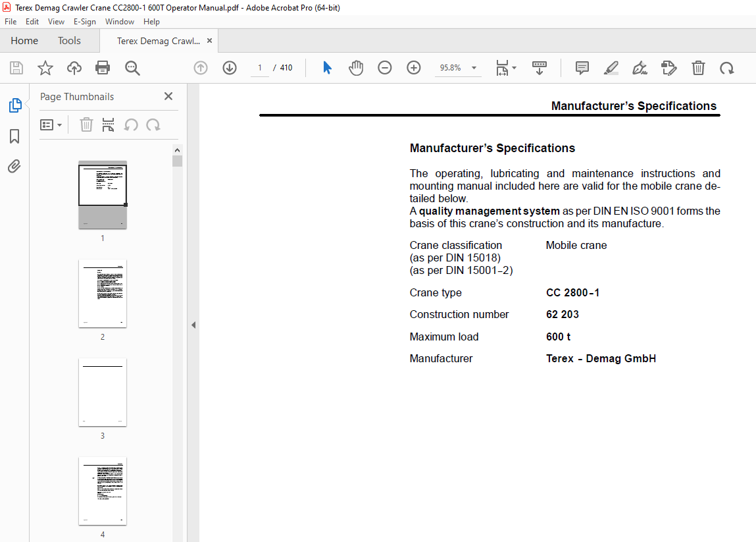756x542 pixels.
Task: Open the Attachments paperclip panel
Action: (x=14, y=167)
